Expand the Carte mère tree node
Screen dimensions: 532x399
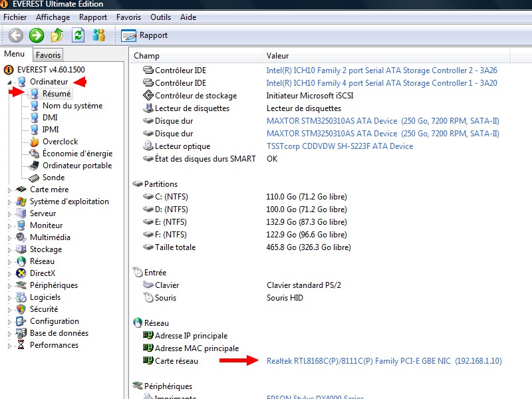click(9, 190)
